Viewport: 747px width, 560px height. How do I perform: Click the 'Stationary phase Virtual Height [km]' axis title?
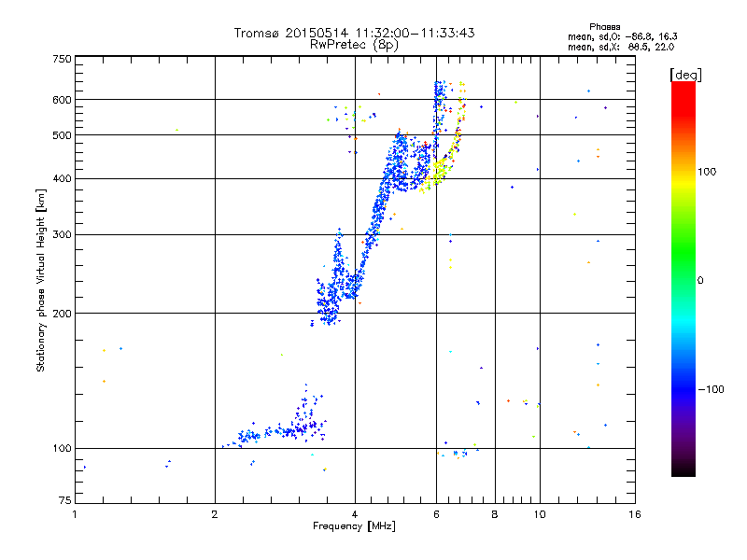tap(41, 280)
